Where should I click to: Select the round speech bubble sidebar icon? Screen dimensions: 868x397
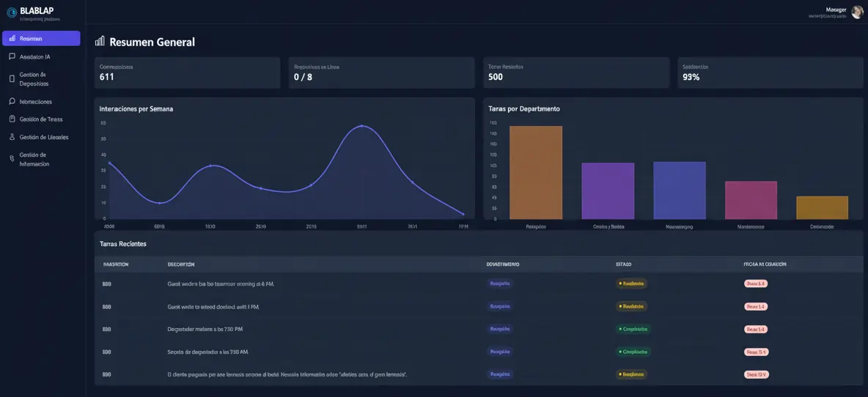point(12,102)
